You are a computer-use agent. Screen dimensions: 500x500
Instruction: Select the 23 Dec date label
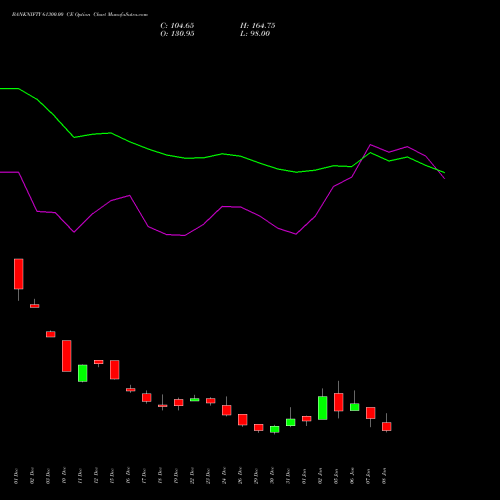tap(208, 476)
